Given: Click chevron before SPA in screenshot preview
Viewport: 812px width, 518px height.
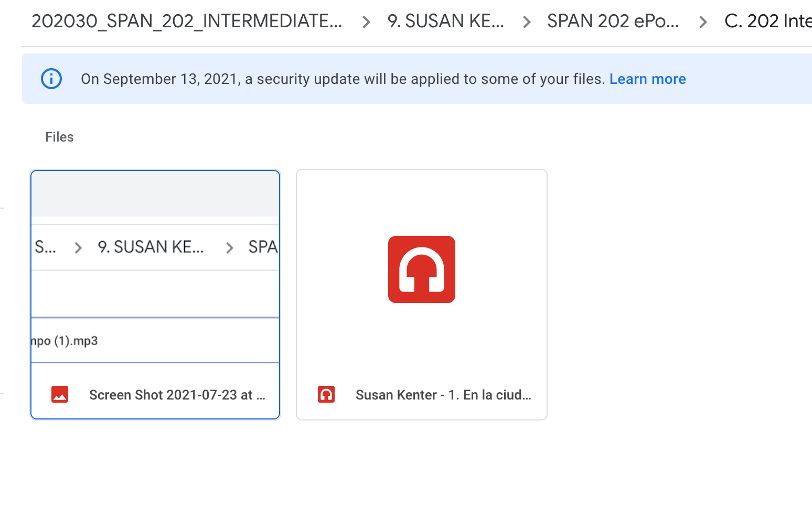Looking at the screenshot, I should click(x=229, y=247).
